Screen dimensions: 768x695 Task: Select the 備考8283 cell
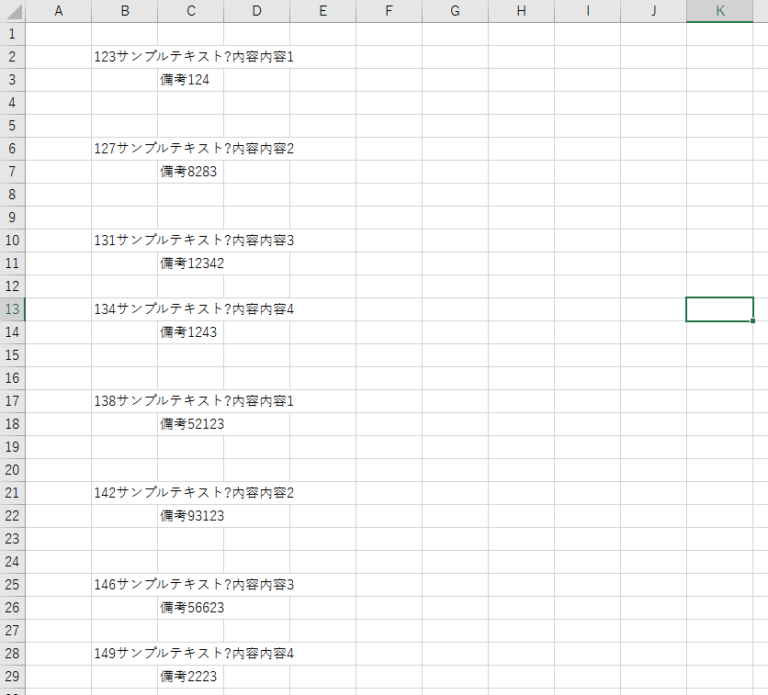tap(189, 172)
